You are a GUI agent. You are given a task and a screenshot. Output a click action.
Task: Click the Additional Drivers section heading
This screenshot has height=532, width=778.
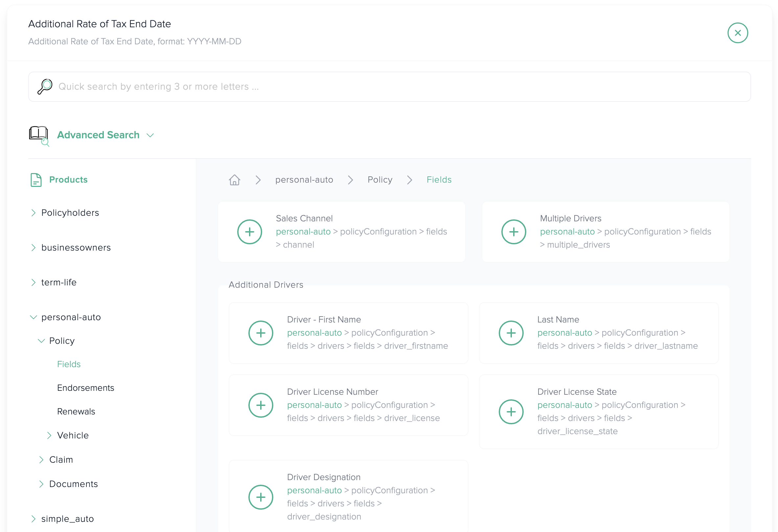coord(266,285)
